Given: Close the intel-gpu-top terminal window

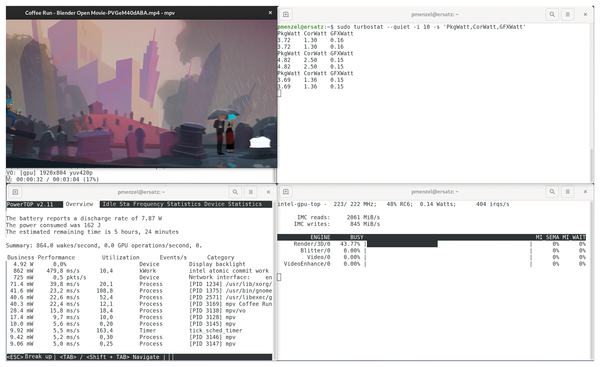Looking at the screenshot, I should (585, 192).
